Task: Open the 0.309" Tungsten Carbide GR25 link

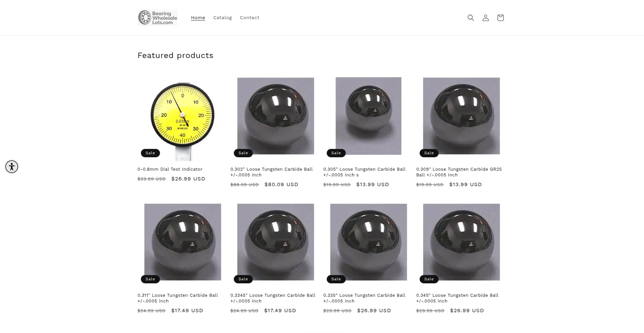Action: point(459,172)
